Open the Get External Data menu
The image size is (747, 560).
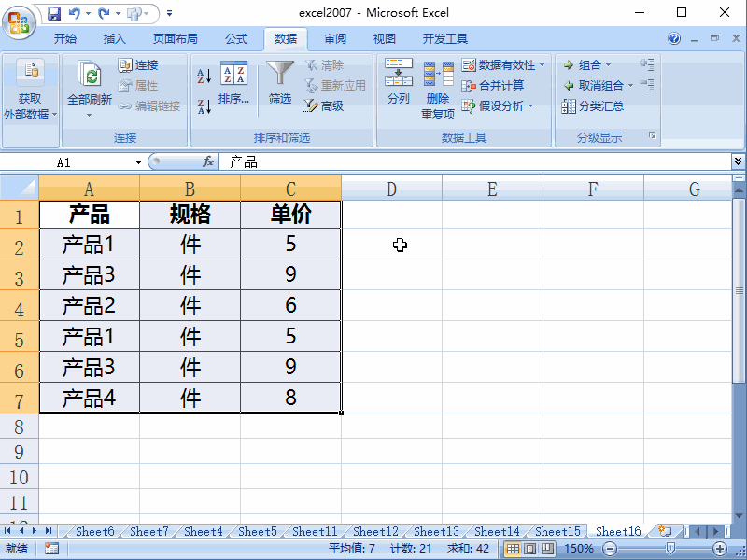(31, 90)
